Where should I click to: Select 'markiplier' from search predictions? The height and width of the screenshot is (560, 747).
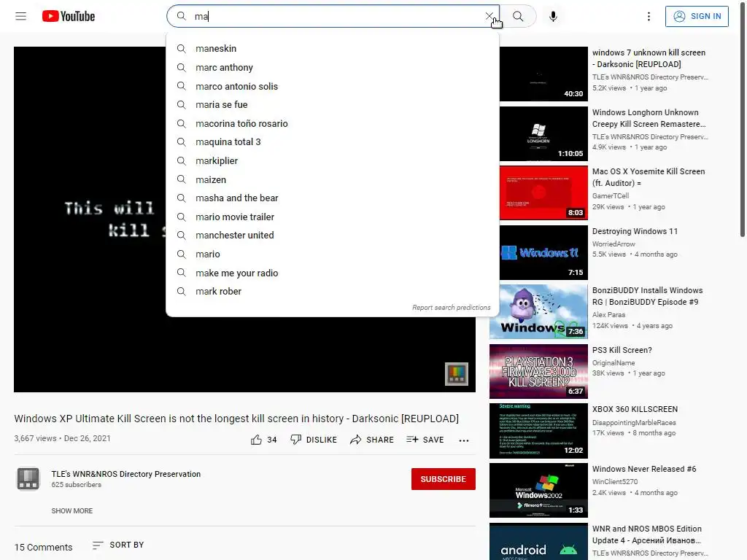[333, 161]
